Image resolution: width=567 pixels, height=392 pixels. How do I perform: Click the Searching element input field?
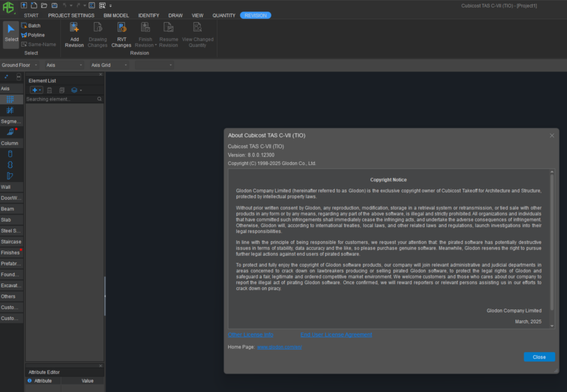click(60, 99)
